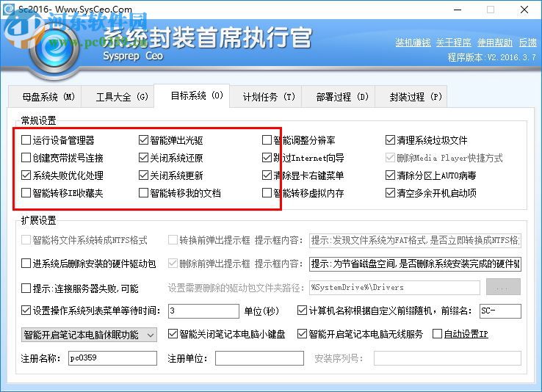
Task: Check 进系统后删除安装的硬件驱动包
Action: click(26, 264)
